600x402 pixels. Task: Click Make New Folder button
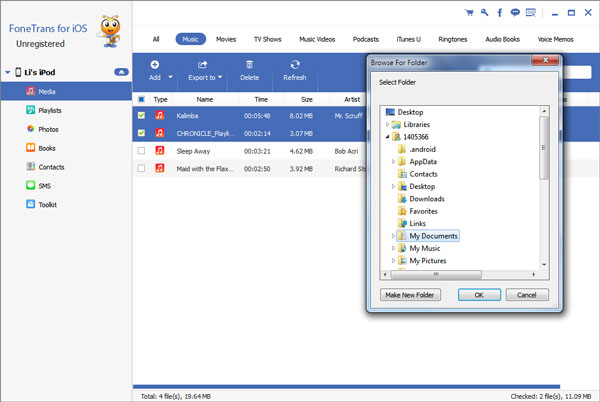click(x=410, y=295)
